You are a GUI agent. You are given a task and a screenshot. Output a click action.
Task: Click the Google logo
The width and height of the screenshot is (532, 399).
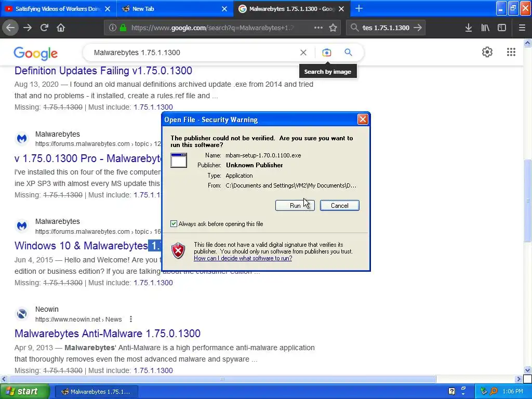tap(36, 54)
